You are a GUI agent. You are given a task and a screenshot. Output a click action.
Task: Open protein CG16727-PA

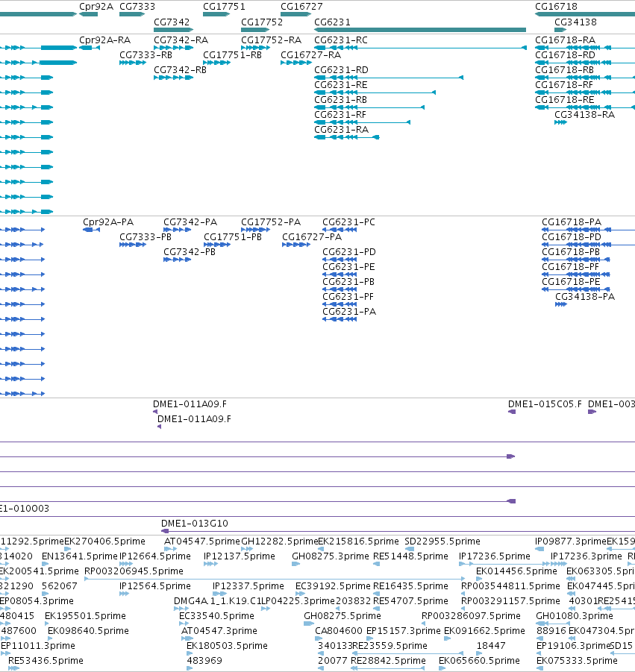tap(312, 237)
